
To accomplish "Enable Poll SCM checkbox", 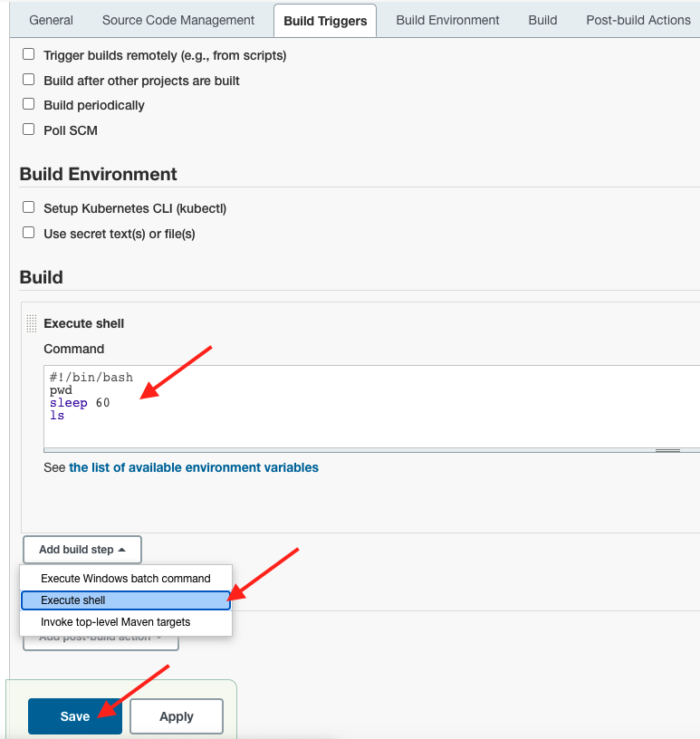I will point(29,130).
